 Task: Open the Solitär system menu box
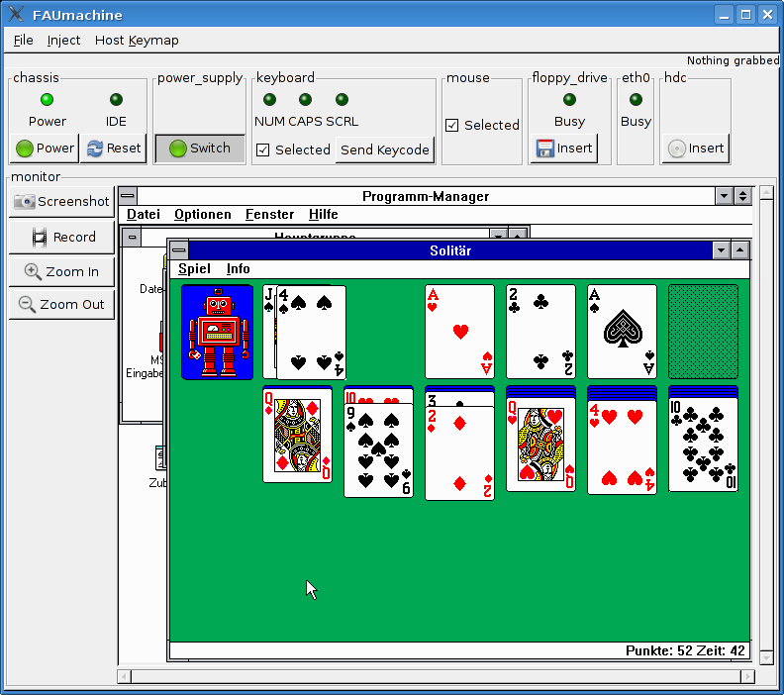[179, 250]
